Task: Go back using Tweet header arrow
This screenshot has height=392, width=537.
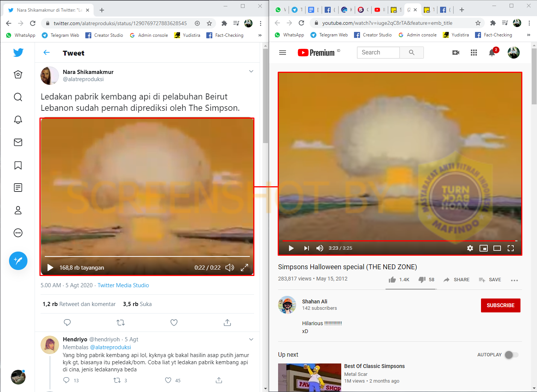Action: pyautogui.click(x=47, y=53)
